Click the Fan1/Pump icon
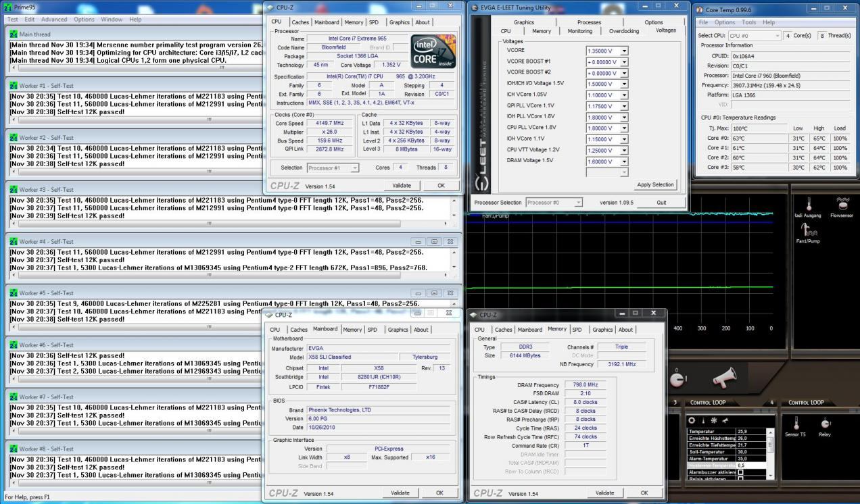 [x=808, y=230]
